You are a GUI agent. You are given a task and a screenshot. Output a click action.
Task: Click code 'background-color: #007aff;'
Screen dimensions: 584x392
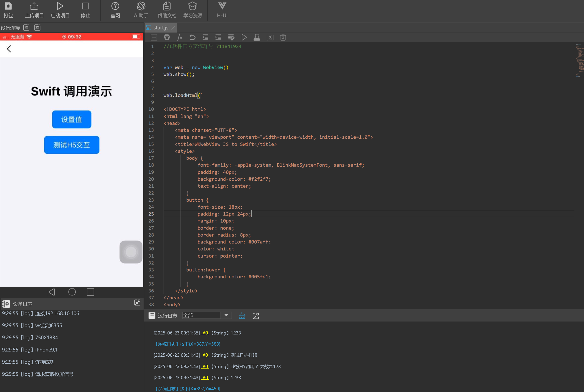tap(234, 242)
